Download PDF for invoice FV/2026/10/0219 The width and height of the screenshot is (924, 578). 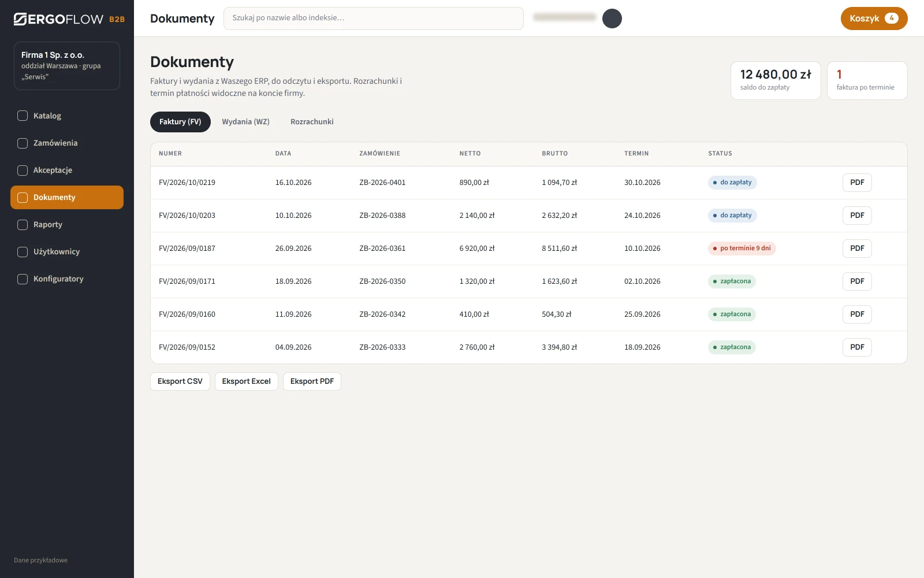coord(857,183)
